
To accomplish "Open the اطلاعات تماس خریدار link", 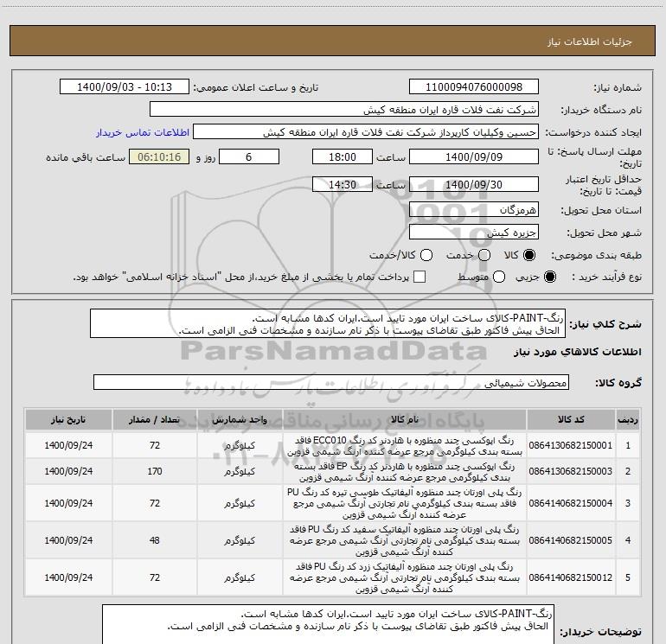I will click(143, 132).
